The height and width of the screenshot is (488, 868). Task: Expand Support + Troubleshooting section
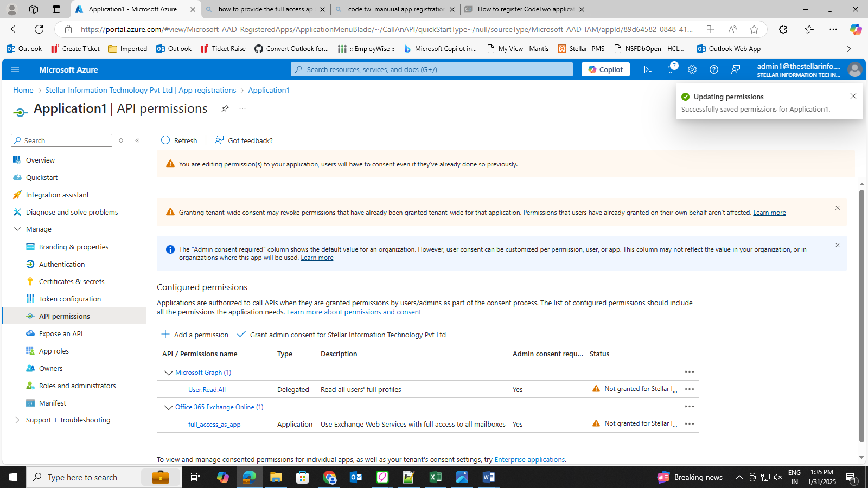click(17, 420)
